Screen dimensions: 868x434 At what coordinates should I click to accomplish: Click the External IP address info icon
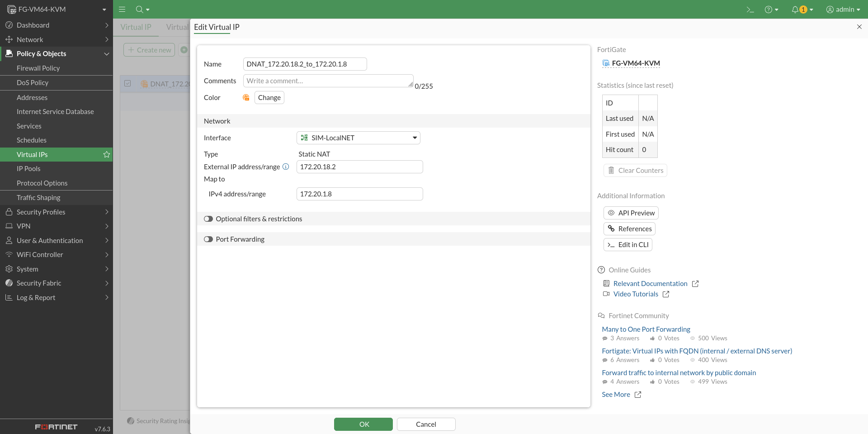pyautogui.click(x=286, y=167)
